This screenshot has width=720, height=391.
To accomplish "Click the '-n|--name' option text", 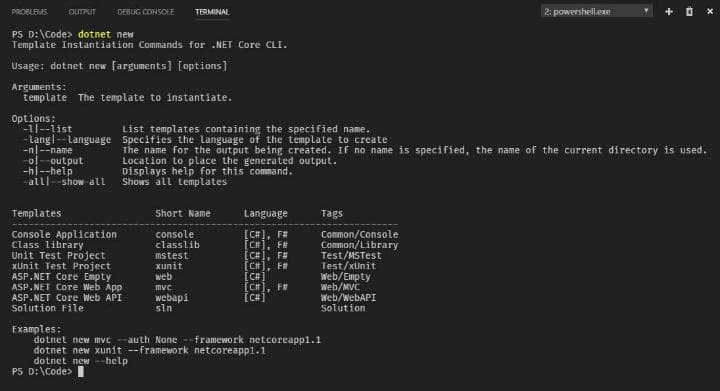I will [x=48, y=150].
